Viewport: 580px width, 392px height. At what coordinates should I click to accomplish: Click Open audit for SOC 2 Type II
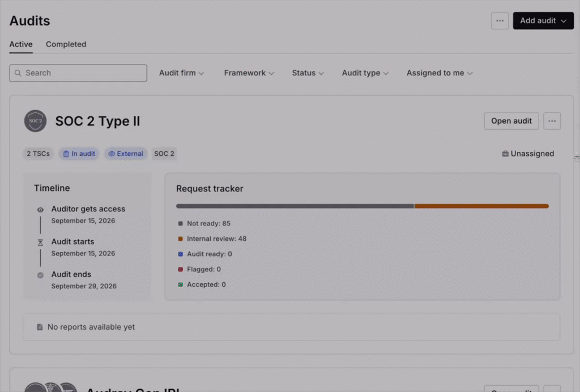[511, 121]
